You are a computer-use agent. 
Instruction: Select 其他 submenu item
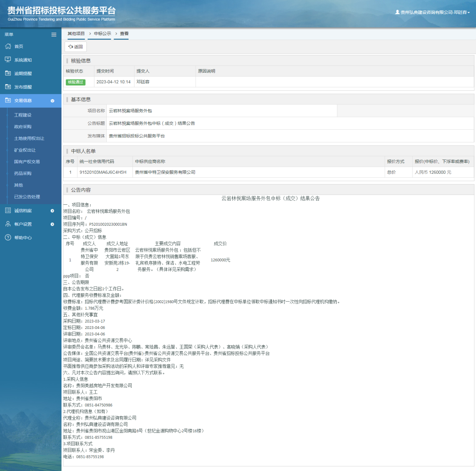coord(18,185)
